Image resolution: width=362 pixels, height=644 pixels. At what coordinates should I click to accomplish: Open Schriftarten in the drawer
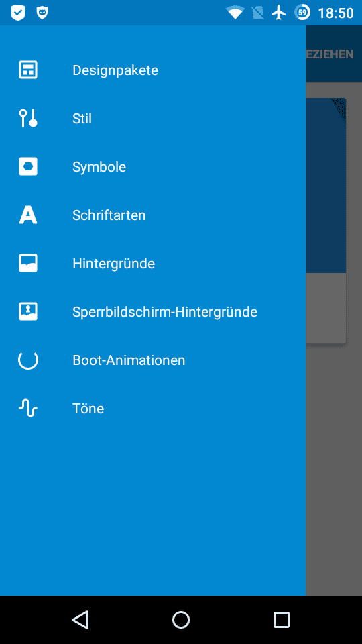(x=109, y=215)
